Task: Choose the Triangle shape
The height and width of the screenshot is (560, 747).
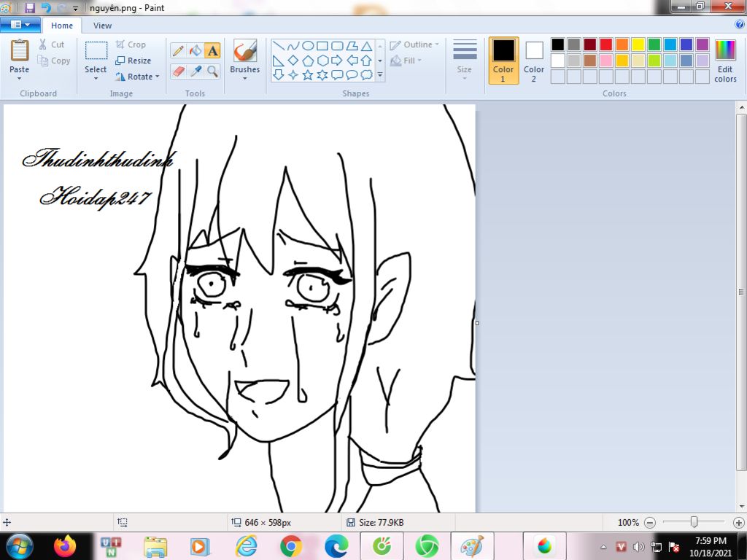Action: coord(366,46)
